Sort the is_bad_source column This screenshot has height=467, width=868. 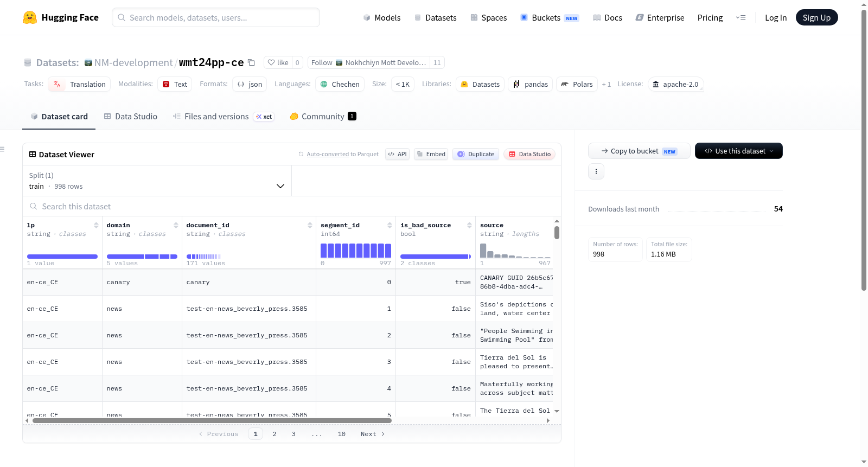tap(469, 225)
